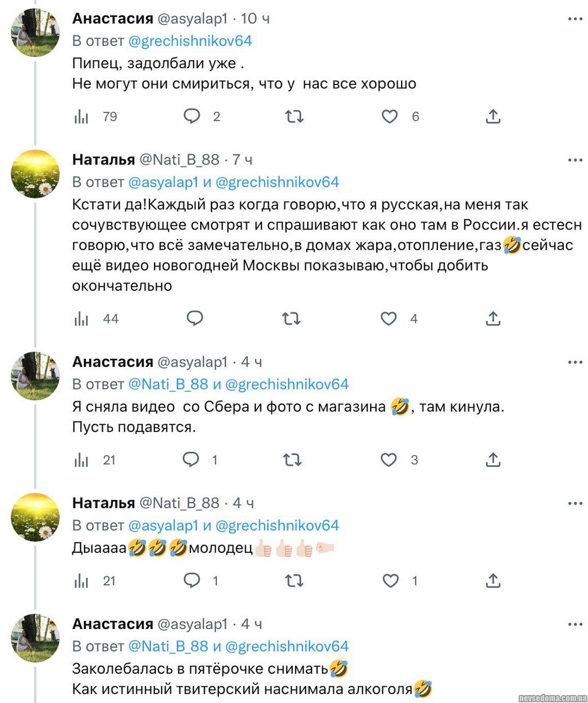Open @Nati_B_88 mention in last tweet

tap(168, 646)
